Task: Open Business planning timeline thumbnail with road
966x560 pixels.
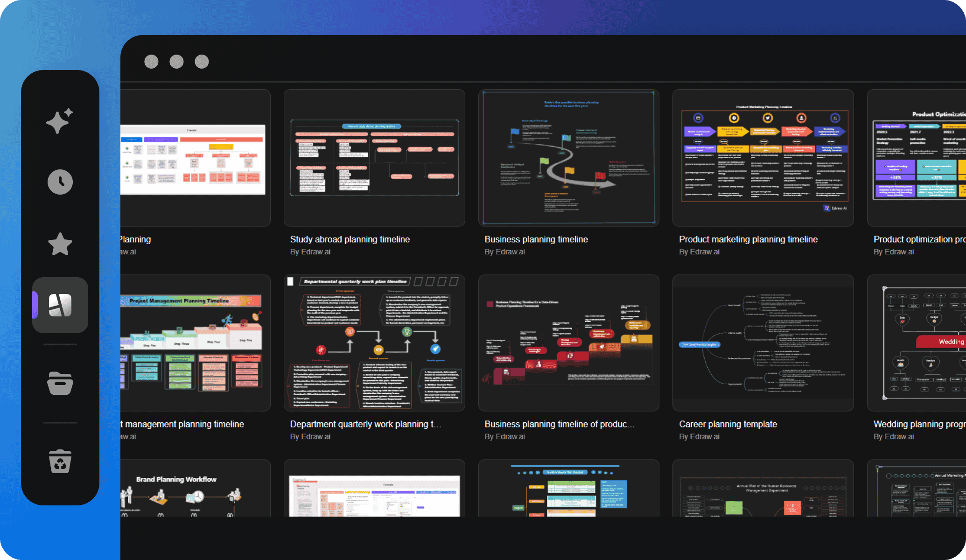Action: click(x=568, y=158)
